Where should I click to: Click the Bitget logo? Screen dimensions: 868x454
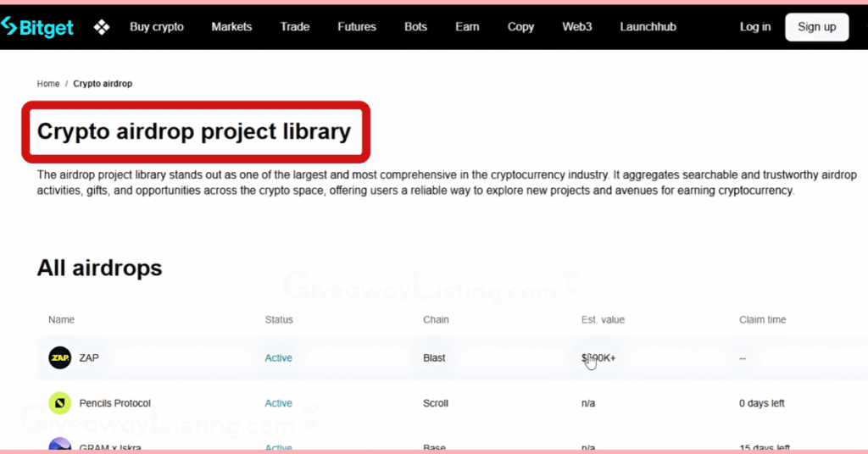[37, 26]
